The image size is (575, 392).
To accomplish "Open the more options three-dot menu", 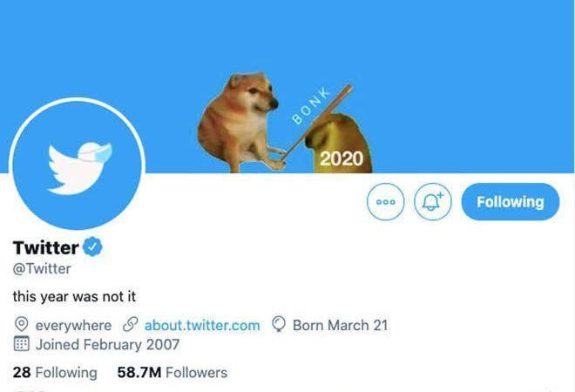I will coord(386,202).
